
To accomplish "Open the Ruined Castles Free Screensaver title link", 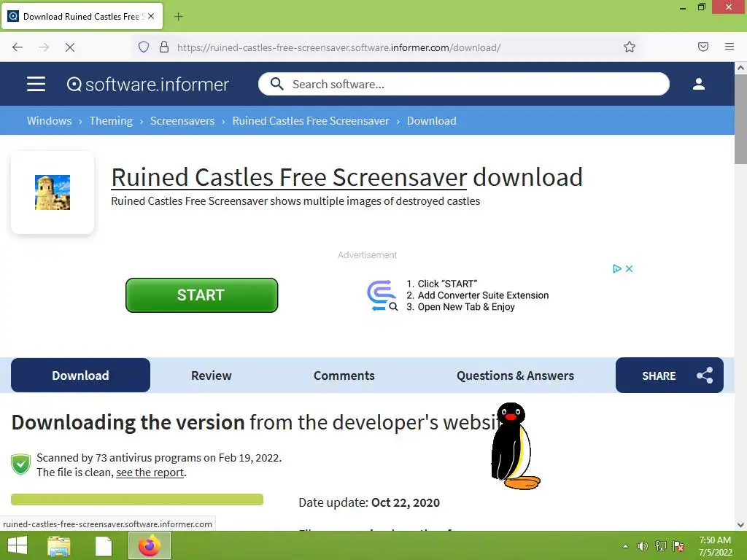I will pos(289,177).
